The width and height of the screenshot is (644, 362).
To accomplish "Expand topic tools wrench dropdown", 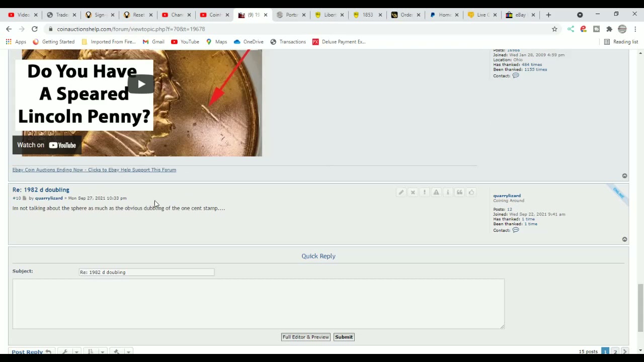I will click(x=69, y=351).
